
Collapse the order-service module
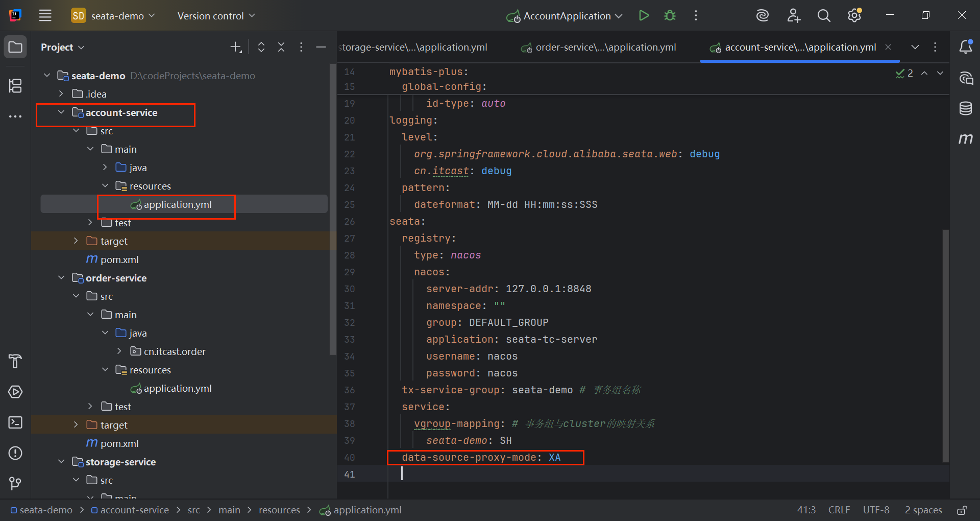click(x=61, y=278)
